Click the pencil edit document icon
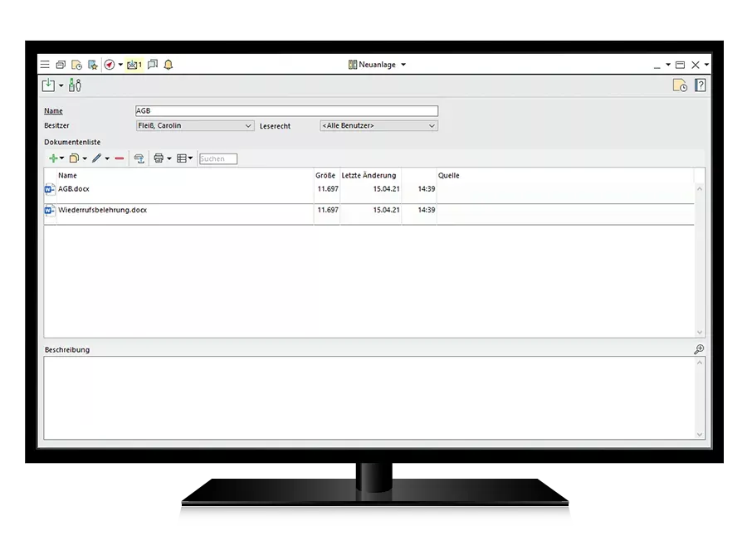 coord(96,158)
